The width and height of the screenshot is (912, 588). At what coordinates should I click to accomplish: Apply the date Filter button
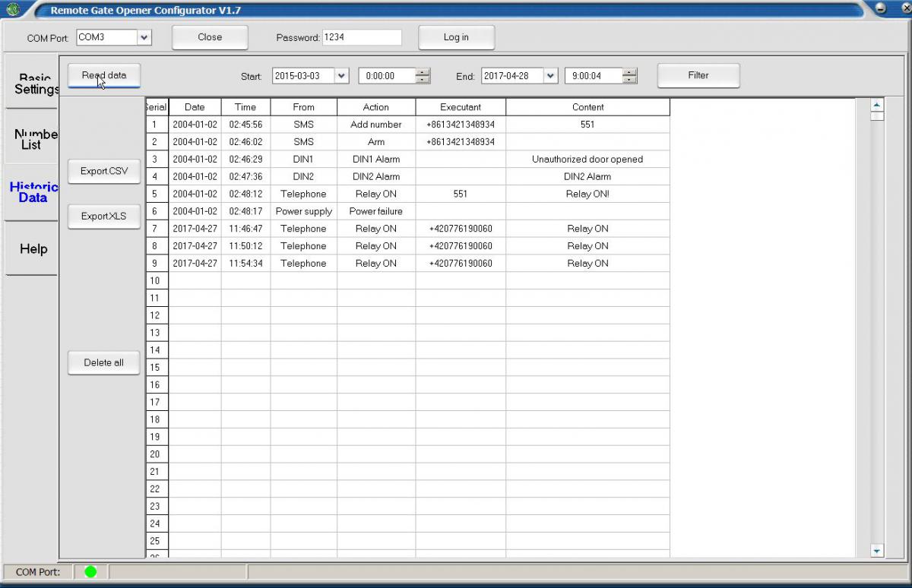point(698,75)
